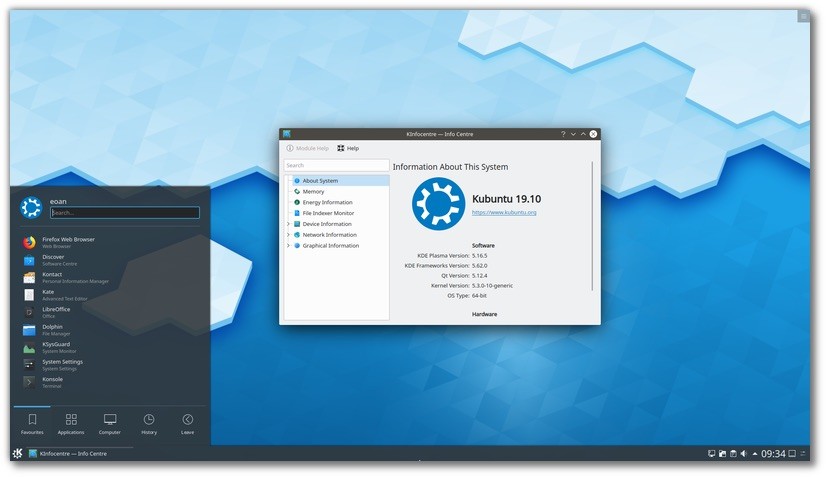Click the eoan user avatar icon
The width and height of the screenshot is (826, 477).
[31, 207]
